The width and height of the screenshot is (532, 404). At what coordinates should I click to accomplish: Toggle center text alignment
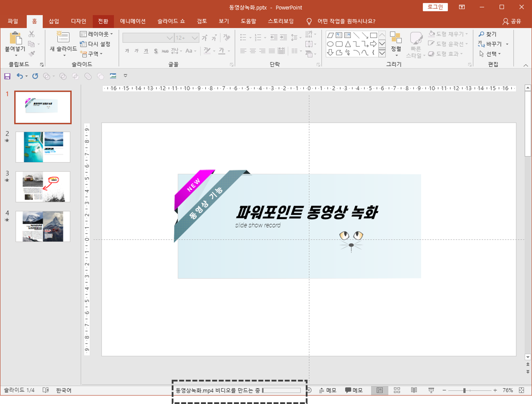[x=253, y=51]
